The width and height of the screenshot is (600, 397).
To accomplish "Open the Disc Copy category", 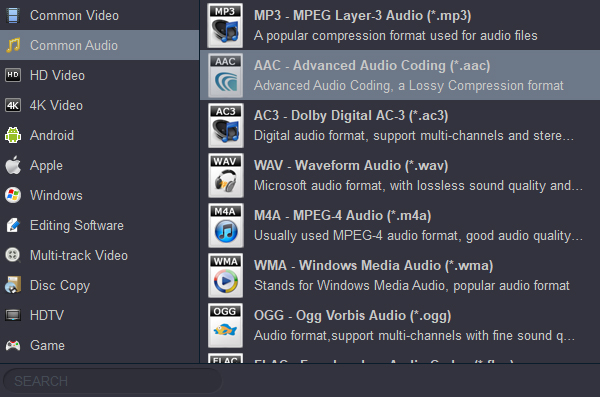I will pyautogui.click(x=99, y=285).
